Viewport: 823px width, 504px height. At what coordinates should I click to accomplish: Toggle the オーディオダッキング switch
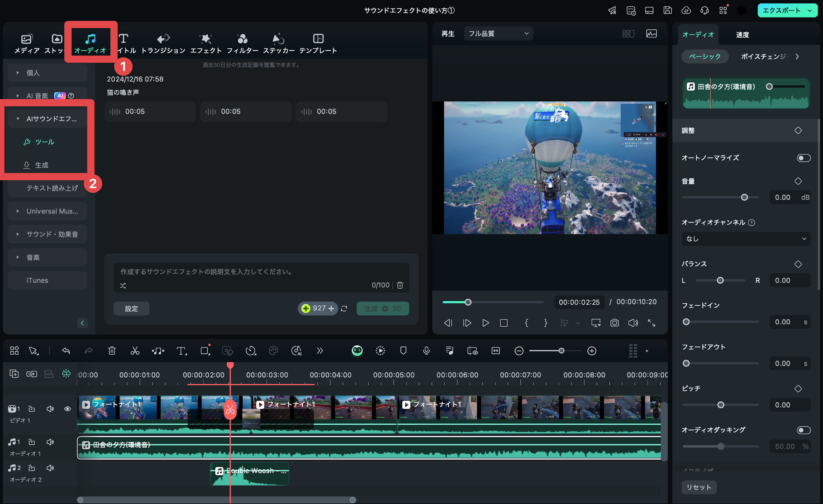click(x=804, y=430)
